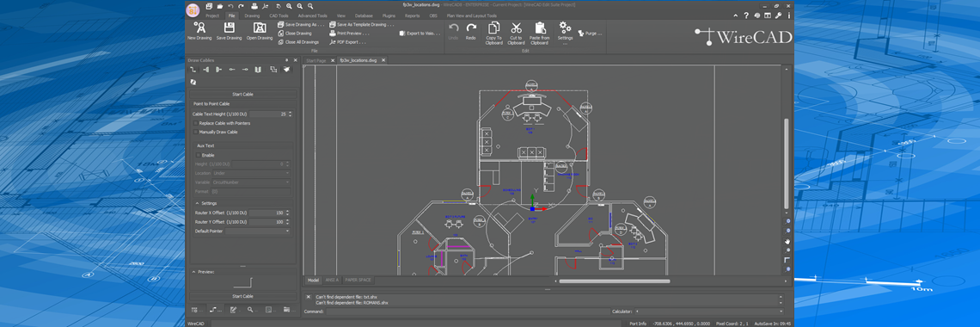
Task: Select the ANSI A layout tab
Action: click(332, 281)
